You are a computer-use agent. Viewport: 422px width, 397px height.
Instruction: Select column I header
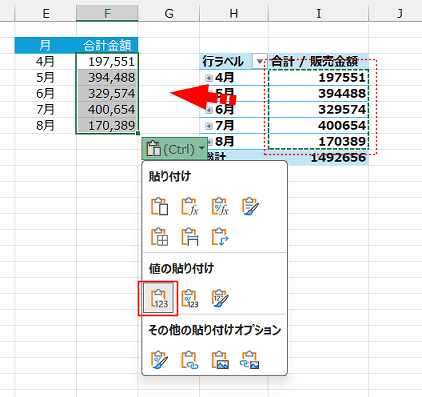point(319,14)
